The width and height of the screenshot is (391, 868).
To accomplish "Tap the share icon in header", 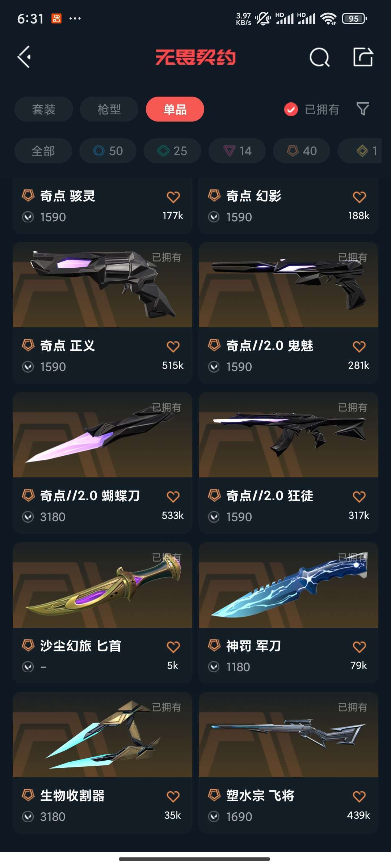I will point(363,57).
